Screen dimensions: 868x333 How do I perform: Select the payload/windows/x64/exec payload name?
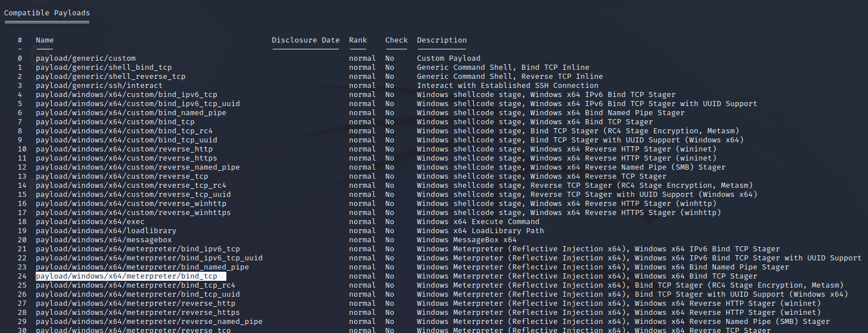pyautogui.click(x=90, y=222)
